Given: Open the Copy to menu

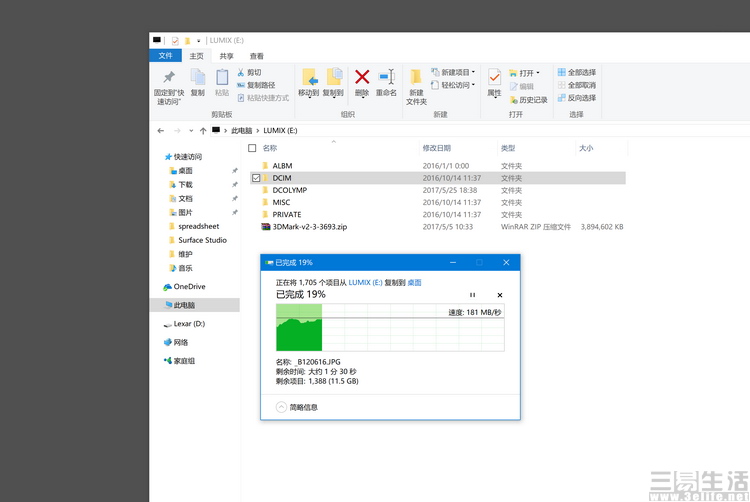Looking at the screenshot, I should [333, 82].
